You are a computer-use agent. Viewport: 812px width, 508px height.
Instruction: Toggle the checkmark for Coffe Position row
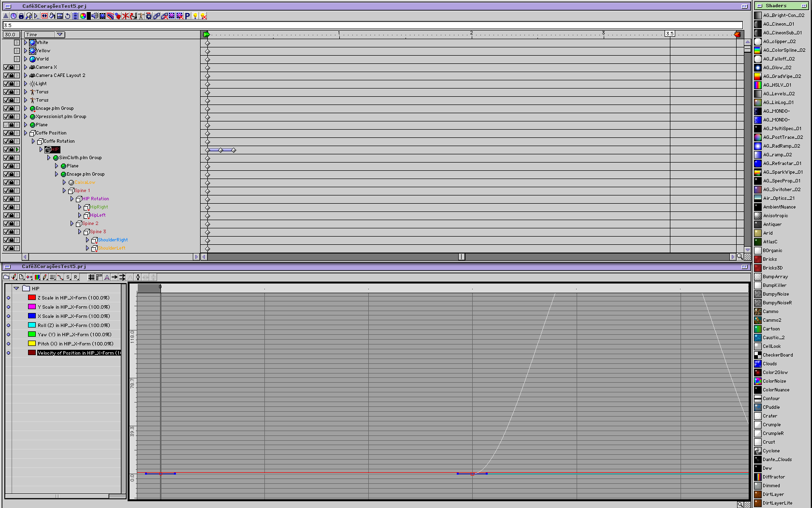point(6,133)
